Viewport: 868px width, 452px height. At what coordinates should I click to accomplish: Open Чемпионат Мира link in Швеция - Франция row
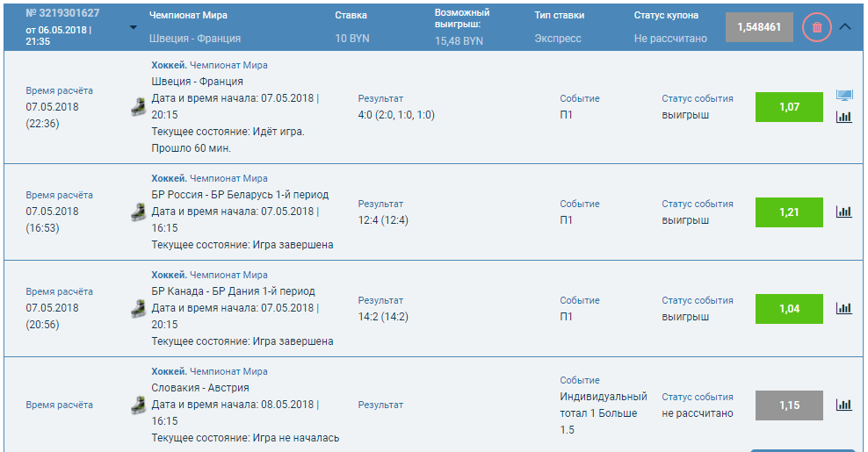228,65
